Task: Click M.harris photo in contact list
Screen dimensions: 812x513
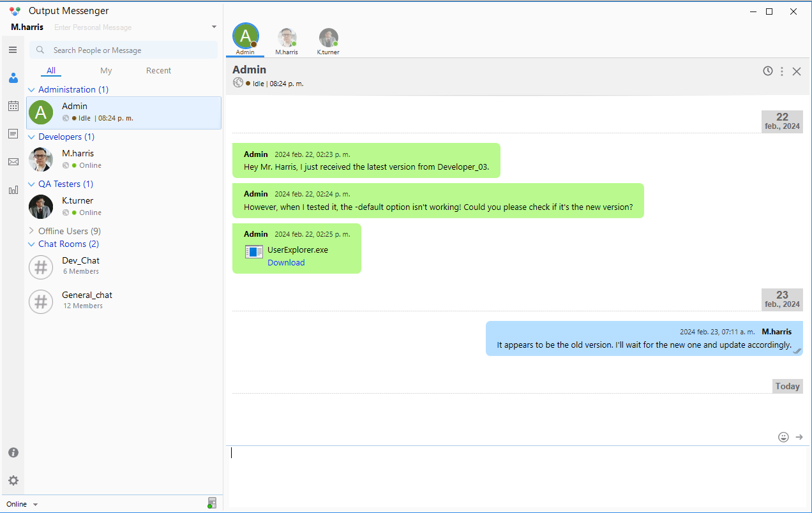Action: 41,160
